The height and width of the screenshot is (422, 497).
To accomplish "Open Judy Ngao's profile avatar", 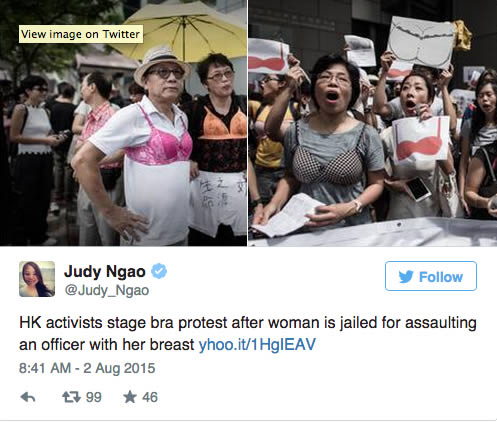I will 37,279.
